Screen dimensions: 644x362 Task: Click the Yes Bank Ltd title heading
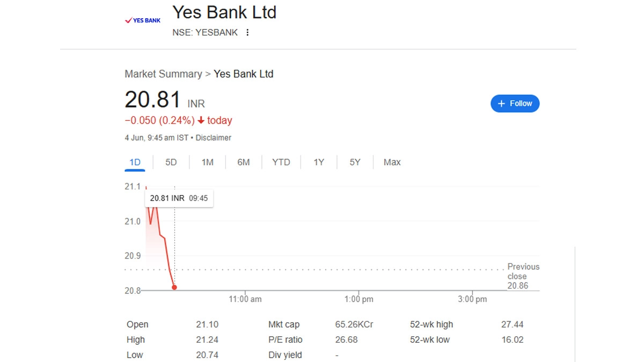coord(224,12)
